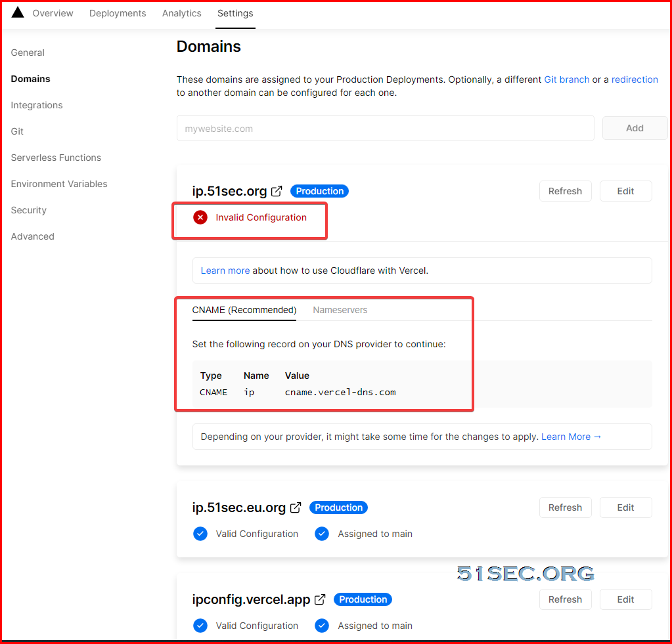Viewport: 672px width, 644px height.
Task: Open Serverless Functions settings
Action: coord(56,158)
